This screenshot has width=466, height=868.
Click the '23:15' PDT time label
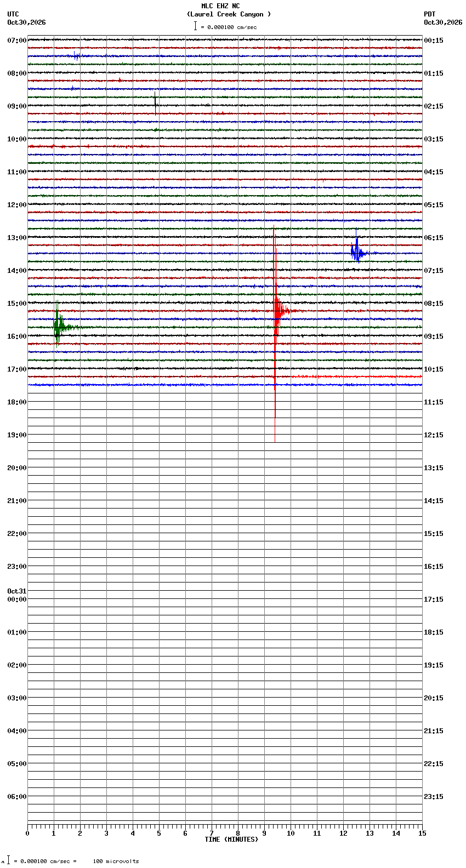click(434, 797)
